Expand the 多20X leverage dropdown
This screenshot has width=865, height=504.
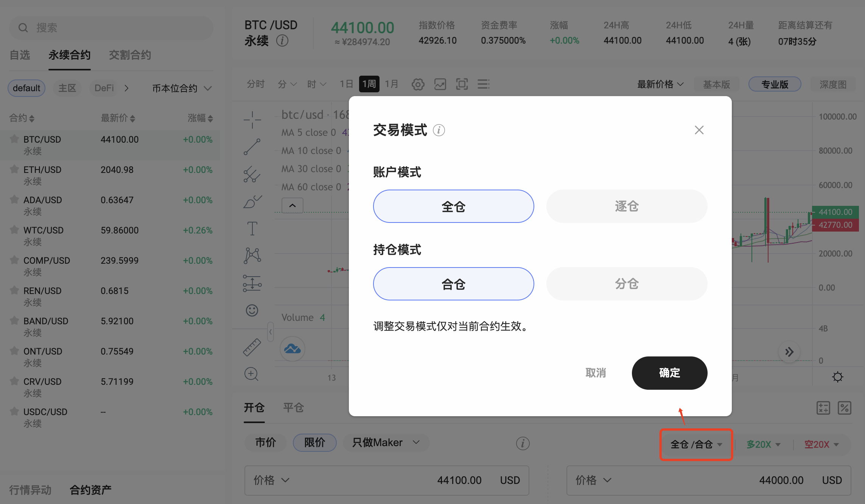763,444
